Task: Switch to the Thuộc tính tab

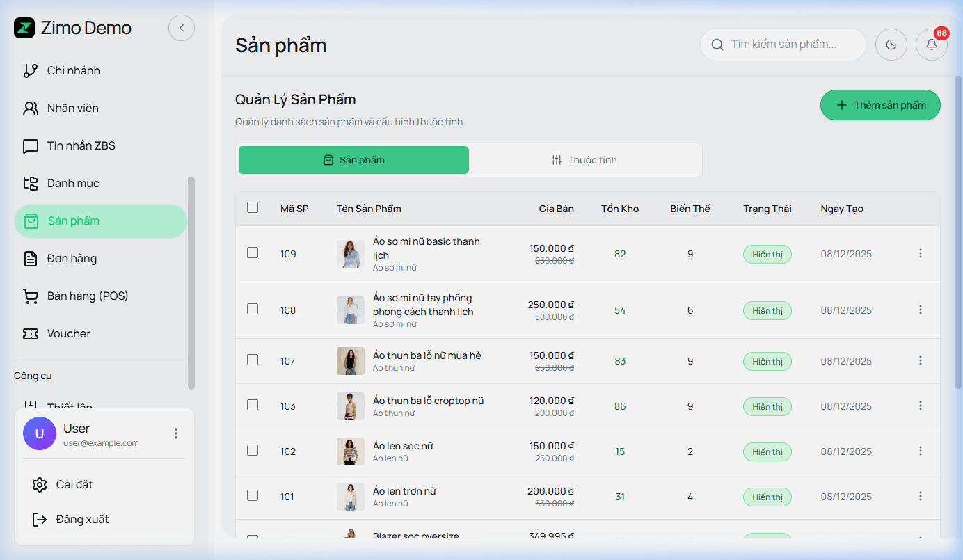Action: click(584, 161)
